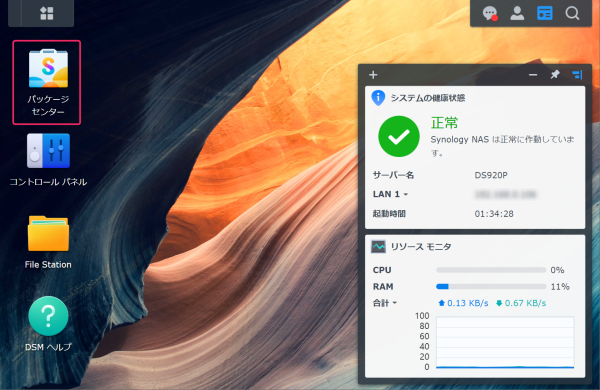The image size is (600, 390).
Task: Click the RAM usage bar
Action: tap(491, 286)
